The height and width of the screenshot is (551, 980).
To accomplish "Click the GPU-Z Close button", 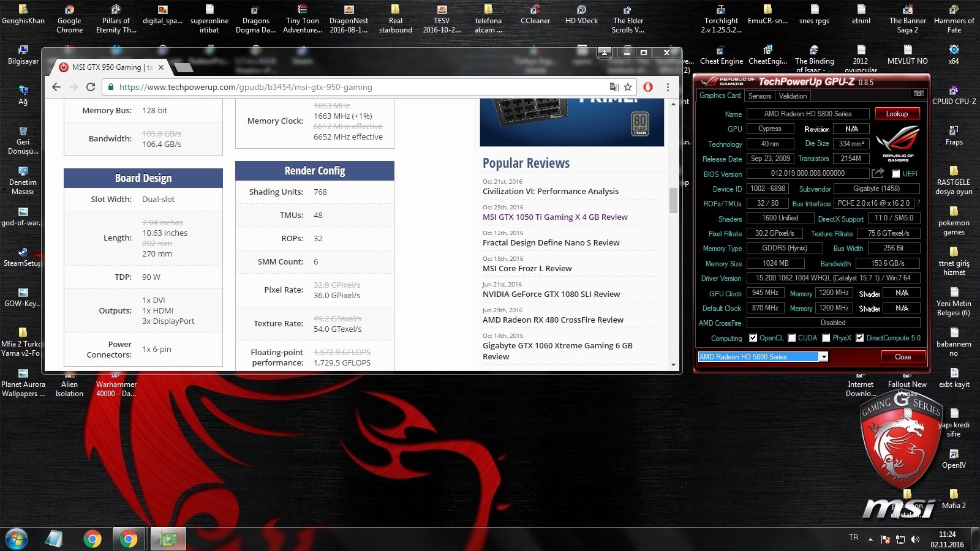I will [x=903, y=357].
